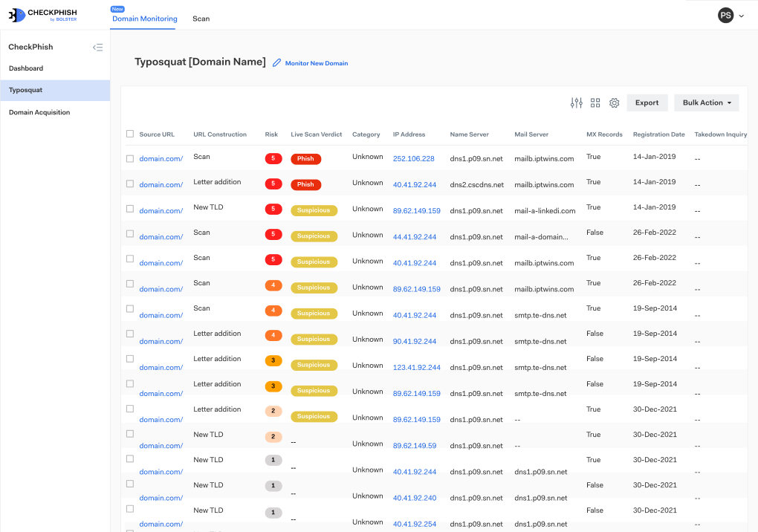Switch to grid view icon
Image resolution: width=758 pixels, height=532 pixels.
pyautogui.click(x=595, y=103)
